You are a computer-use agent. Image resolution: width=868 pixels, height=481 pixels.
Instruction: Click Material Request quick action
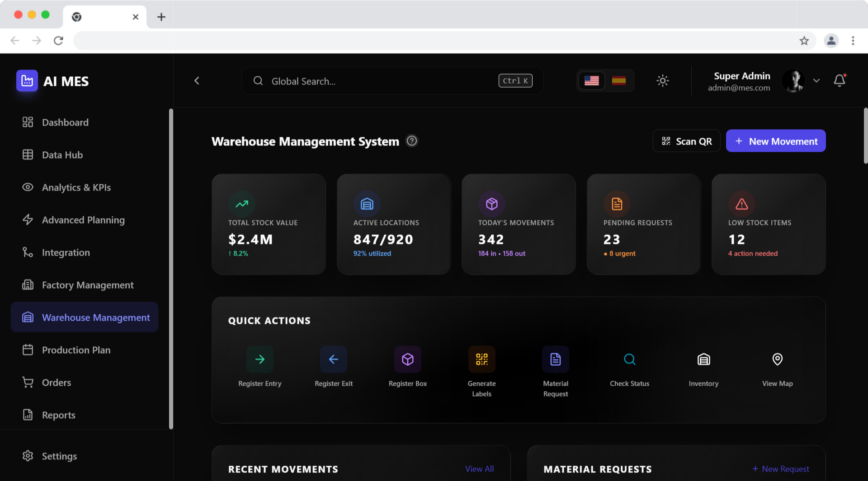coord(556,372)
